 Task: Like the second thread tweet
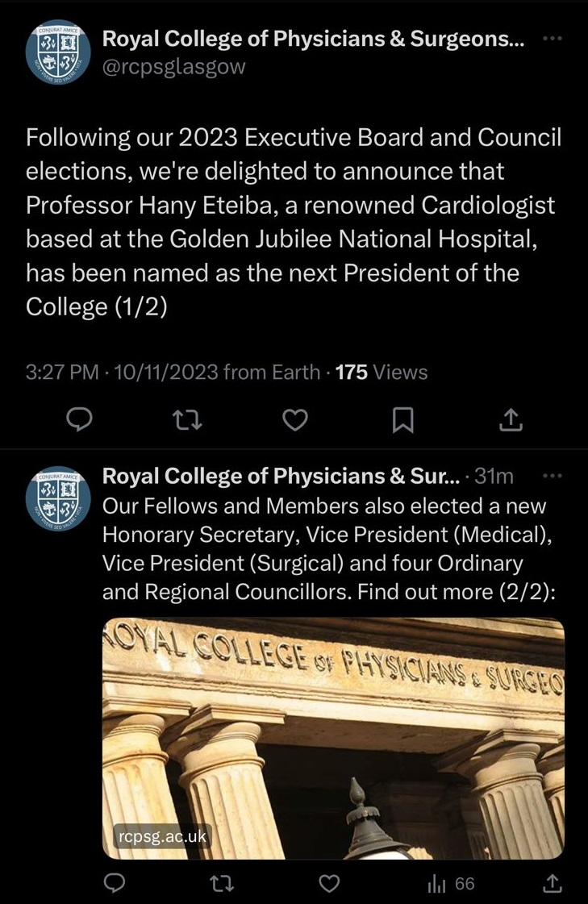pyautogui.click(x=329, y=884)
